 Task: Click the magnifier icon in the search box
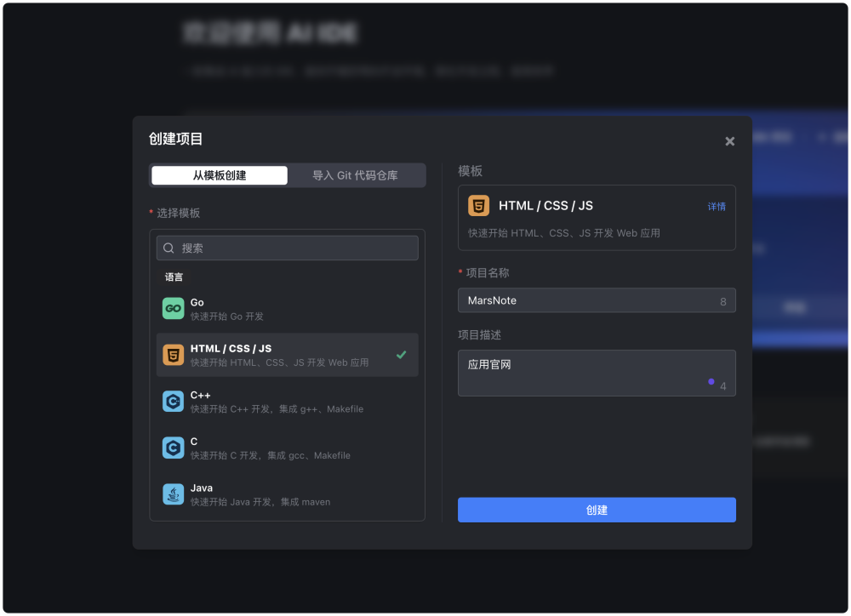coord(168,247)
